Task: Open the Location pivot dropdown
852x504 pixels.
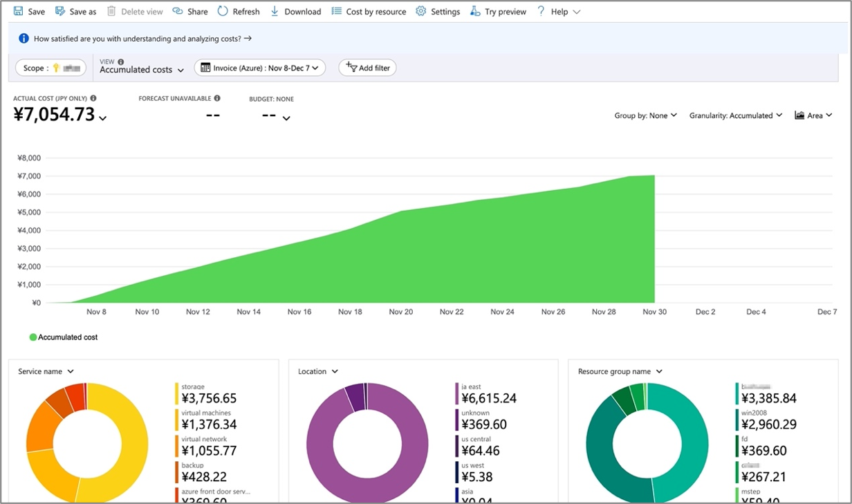Action: [318, 371]
